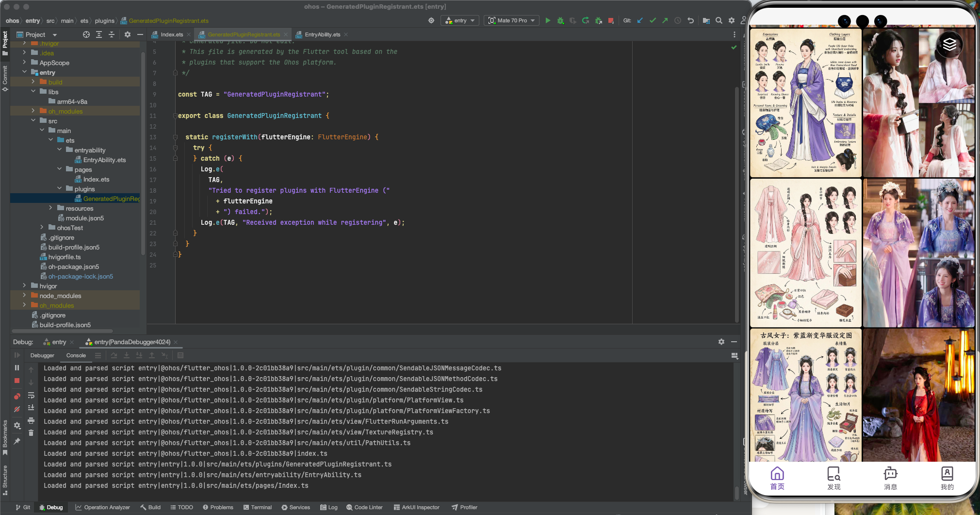This screenshot has height=515, width=980.
Task: Click the Git update project blue arrow
Action: point(640,20)
